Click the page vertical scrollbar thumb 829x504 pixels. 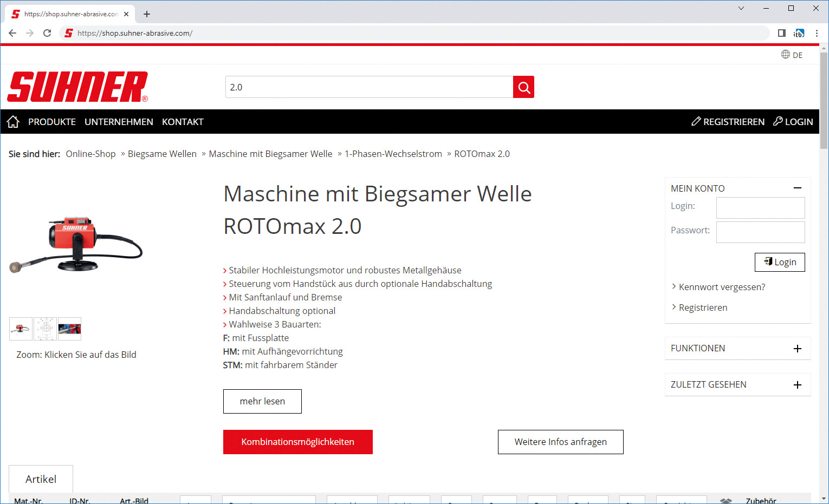[x=824, y=100]
